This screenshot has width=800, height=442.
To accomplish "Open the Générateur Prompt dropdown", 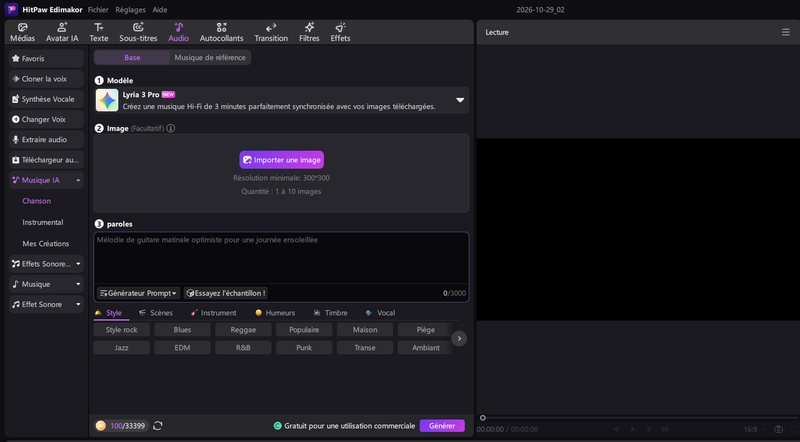I will [138, 293].
